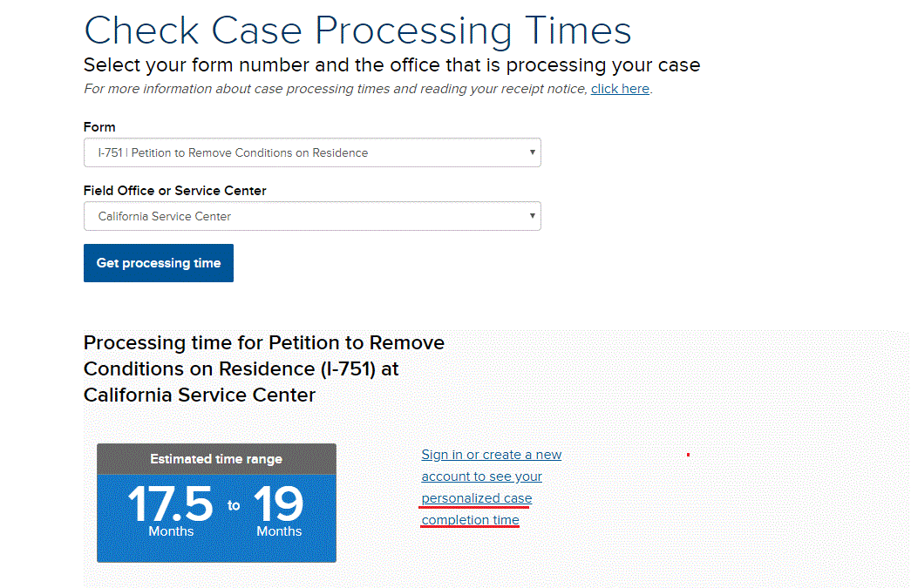911x588 pixels.
Task: Follow the 'click here' link
Action: coord(620,89)
